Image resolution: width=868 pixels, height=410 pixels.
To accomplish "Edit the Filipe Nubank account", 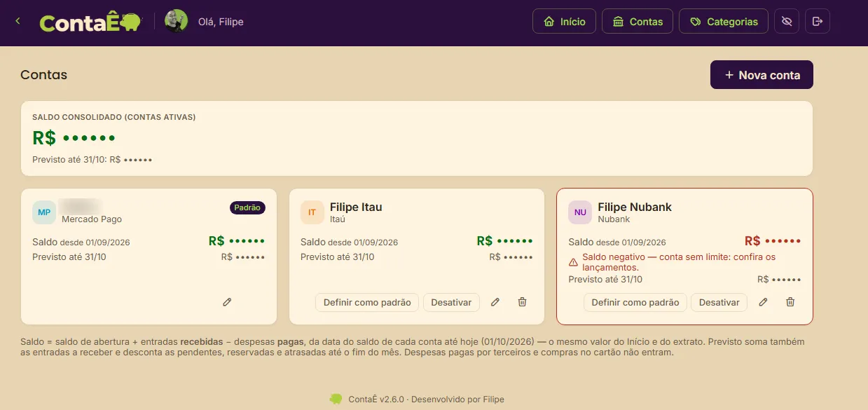I will tap(764, 302).
